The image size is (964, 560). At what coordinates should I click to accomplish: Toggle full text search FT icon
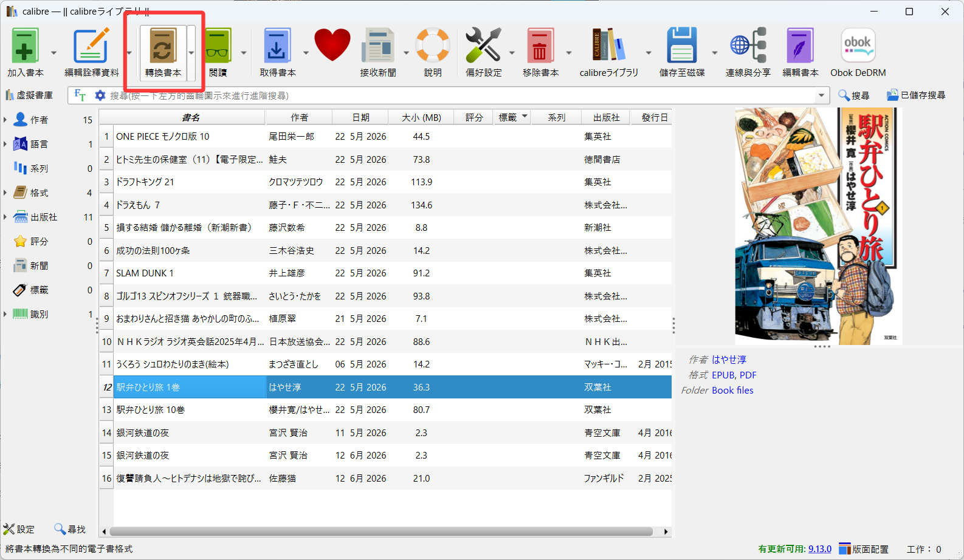(80, 95)
